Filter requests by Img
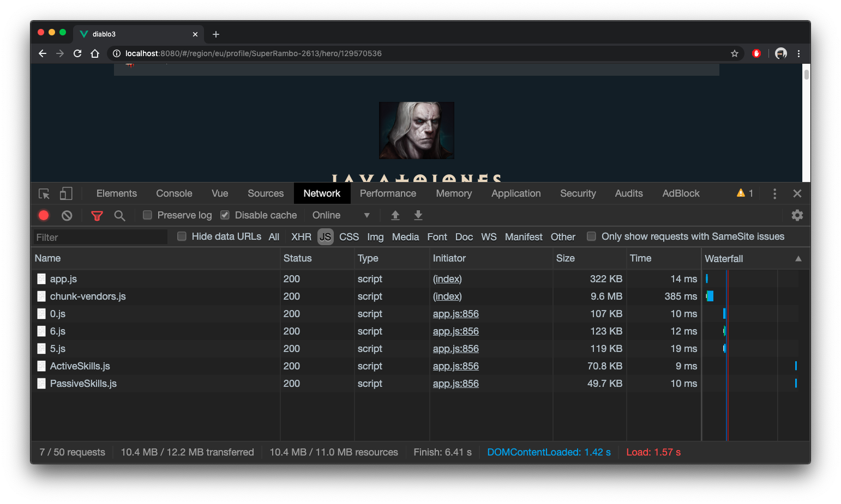Viewport: 841px width, 504px height. (375, 237)
